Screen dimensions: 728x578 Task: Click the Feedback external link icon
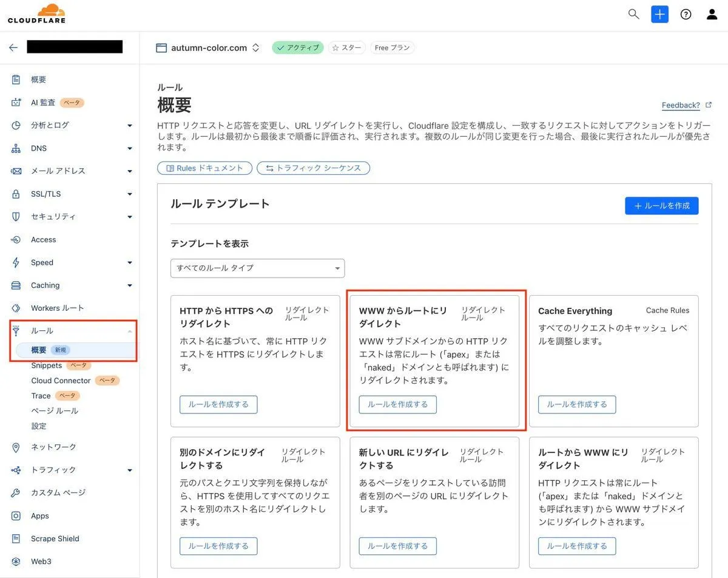click(x=709, y=105)
